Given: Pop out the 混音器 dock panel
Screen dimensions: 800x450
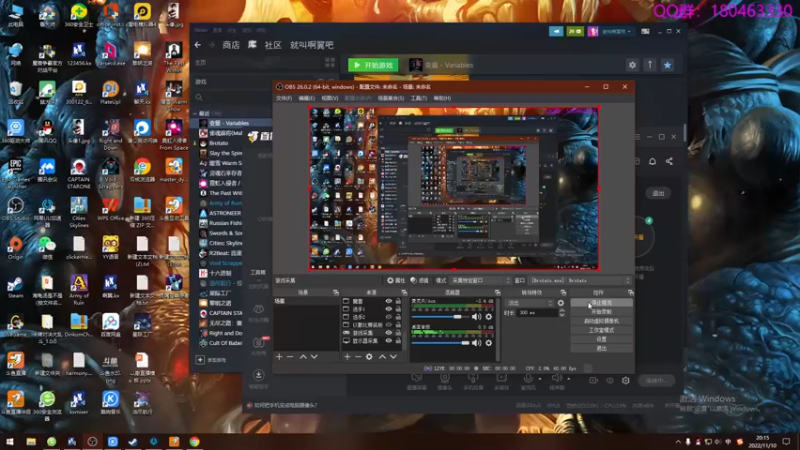Looking at the screenshot, I should click(497, 292).
